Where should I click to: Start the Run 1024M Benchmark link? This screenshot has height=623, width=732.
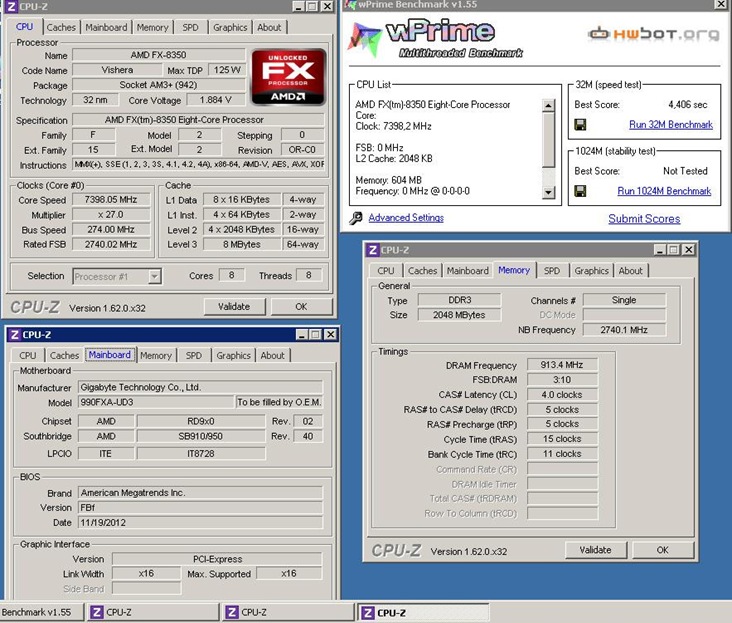pos(664,191)
